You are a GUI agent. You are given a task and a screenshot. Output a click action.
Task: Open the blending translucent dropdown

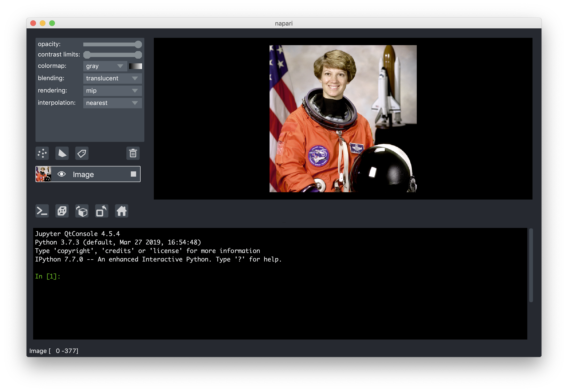pos(112,78)
